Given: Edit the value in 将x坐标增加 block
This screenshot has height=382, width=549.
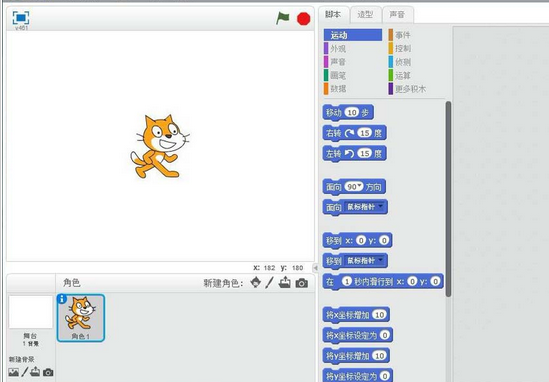Looking at the screenshot, I should [380, 314].
